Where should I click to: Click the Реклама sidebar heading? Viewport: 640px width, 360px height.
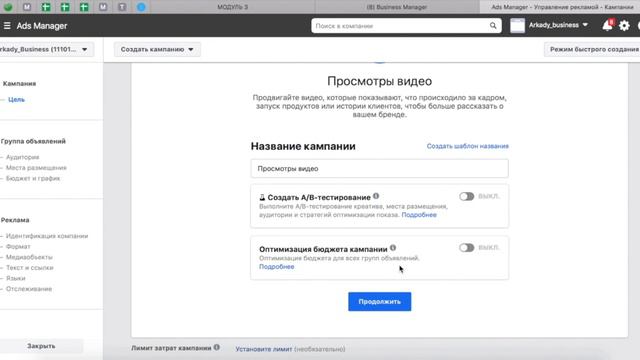coord(15,220)
